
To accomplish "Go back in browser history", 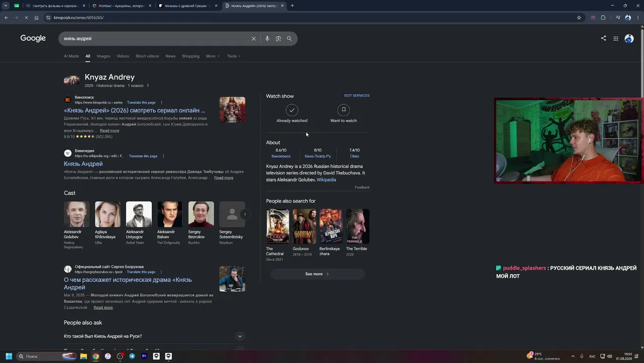I will point(6,18).
